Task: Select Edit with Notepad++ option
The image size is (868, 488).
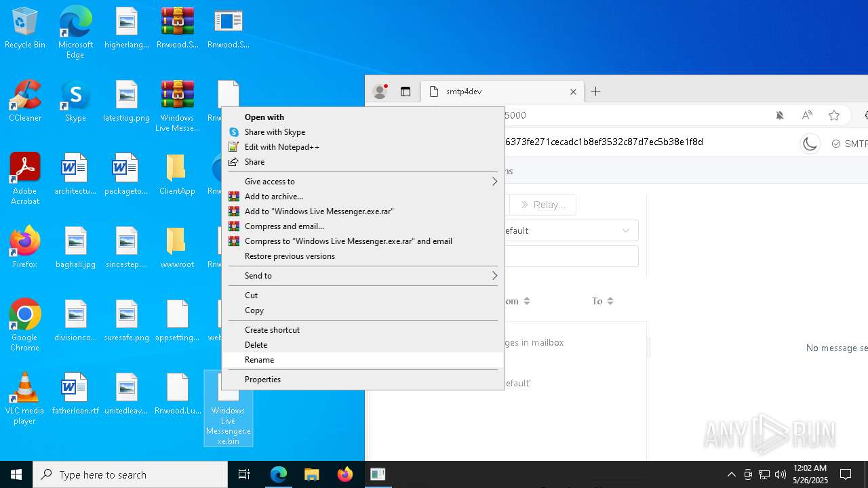Action: [x=363, y=147]
